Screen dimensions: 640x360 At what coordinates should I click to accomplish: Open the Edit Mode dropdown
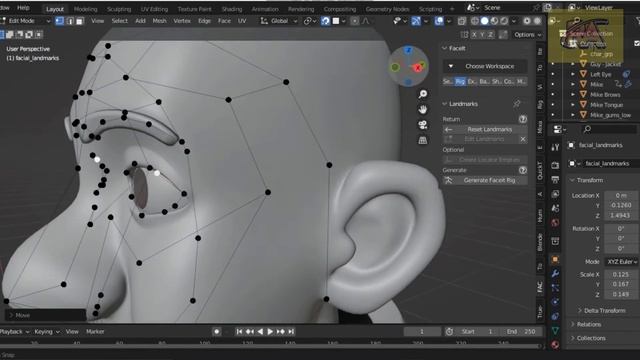tap(26, 21)
